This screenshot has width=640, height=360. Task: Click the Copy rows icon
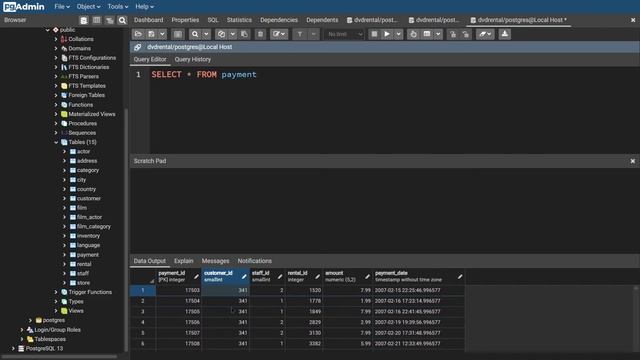coord(221,34)
